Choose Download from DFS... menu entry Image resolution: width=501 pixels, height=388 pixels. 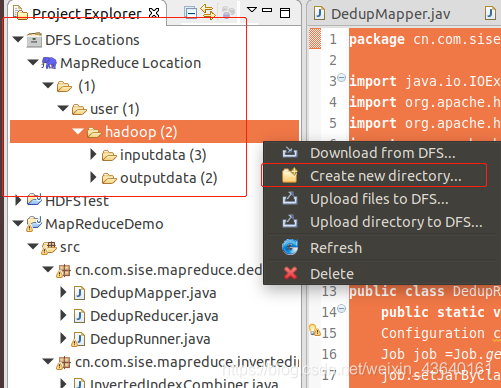(383, 153)
